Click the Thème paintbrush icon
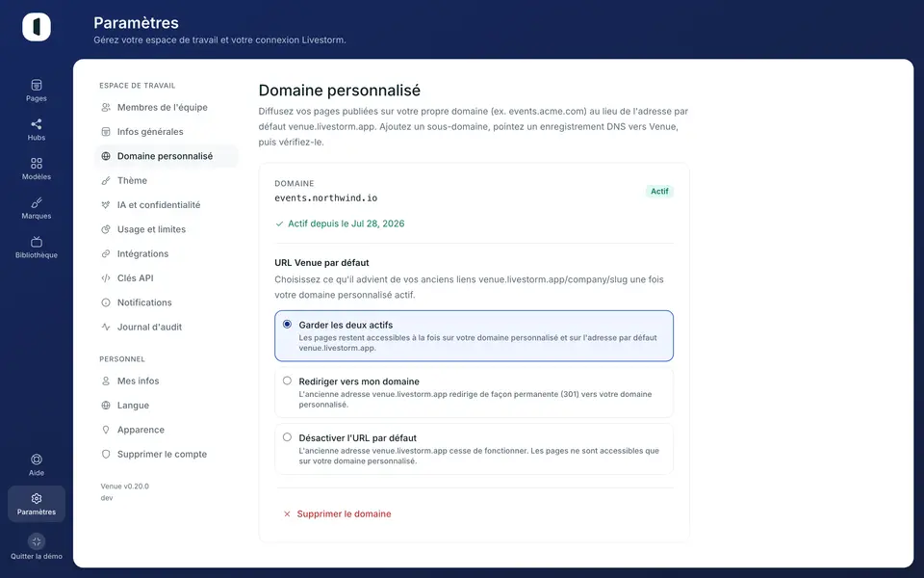The width and height of the screenshot is (924, 578). click(106, 180)
